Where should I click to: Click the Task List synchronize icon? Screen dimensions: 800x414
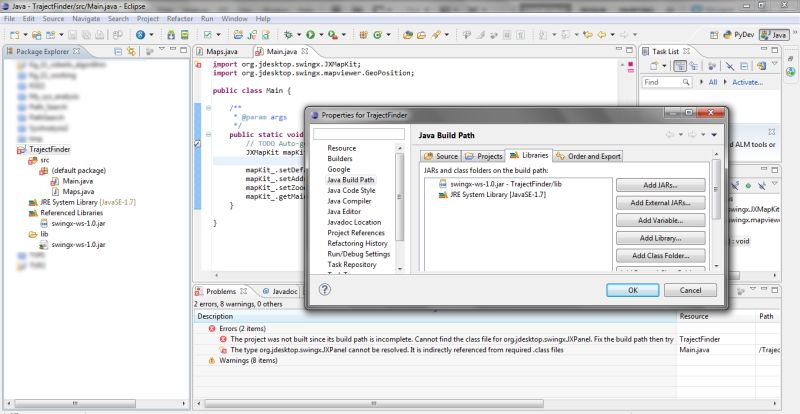coord(761,66)
